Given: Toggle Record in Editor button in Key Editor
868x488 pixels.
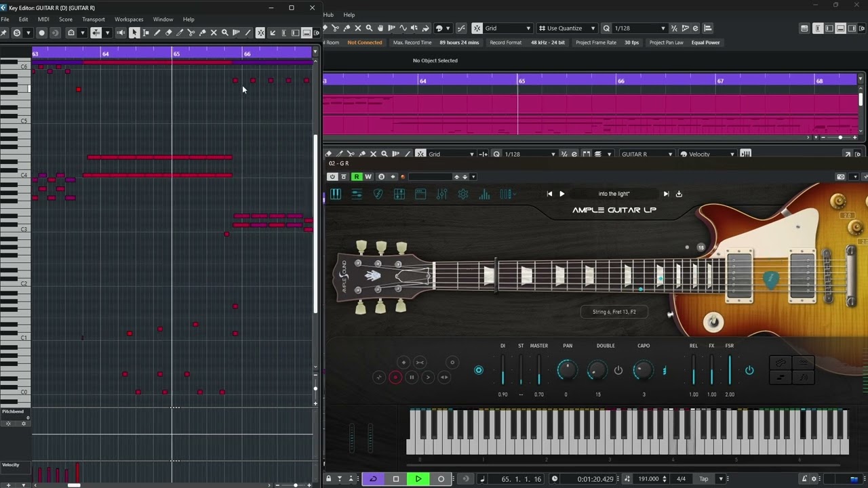Looking at the screenshot, I should pos(41,33).
